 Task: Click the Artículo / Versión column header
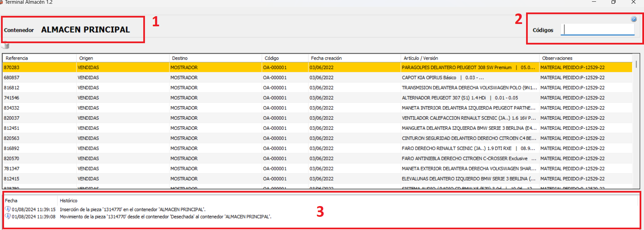[421, 58]
